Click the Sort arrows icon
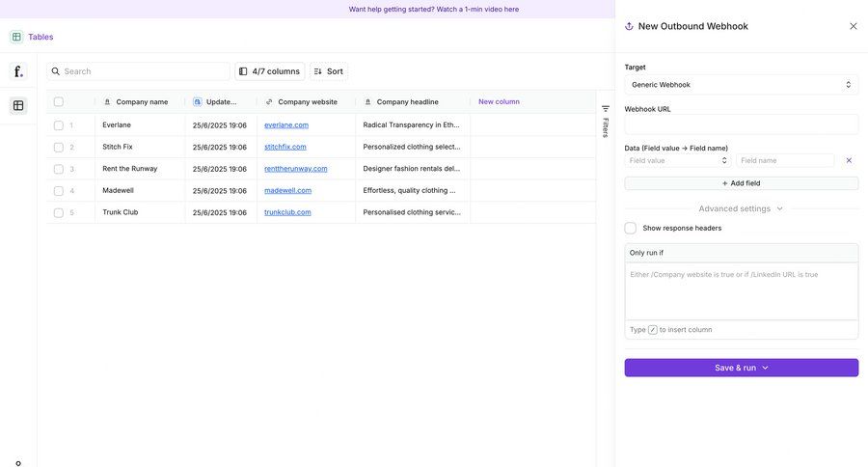The width and height of the screenshot is (868, 467). tap(317, 71)
